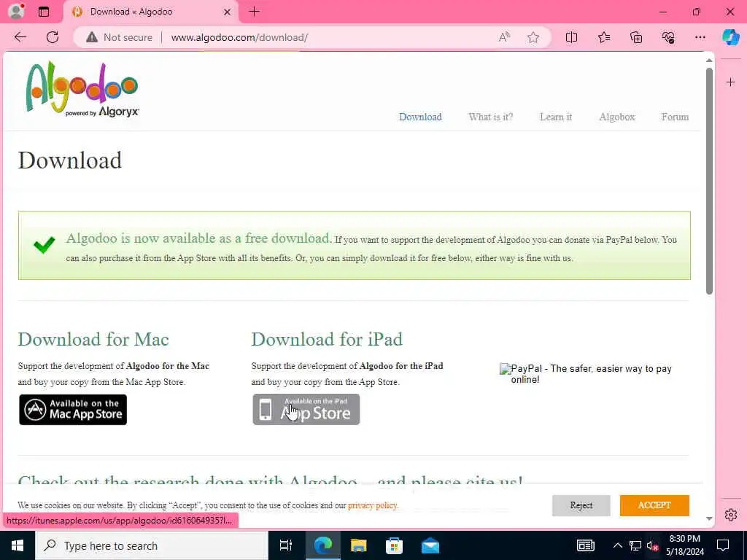This screenshot has width=747, height=560.
Task: Open the Copilot sidebar icon
Action: (x=730, y=37)
